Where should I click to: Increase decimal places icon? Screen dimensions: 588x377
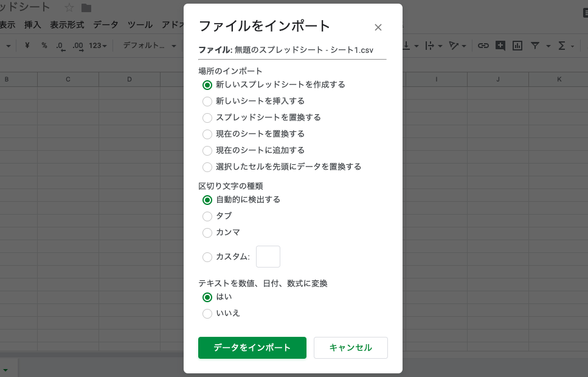tap(78, 46)
